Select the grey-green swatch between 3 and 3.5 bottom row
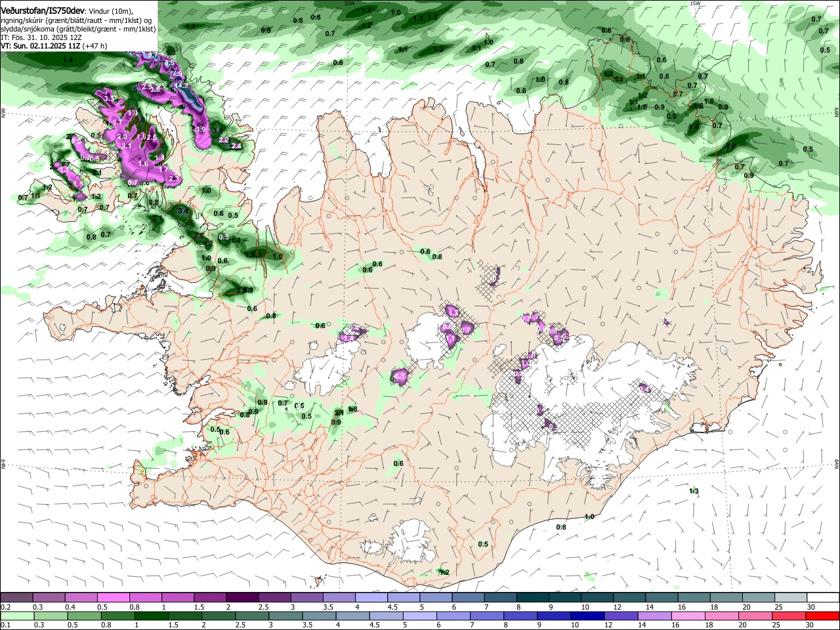The width and height of the screenshot is (840, 630). (285, 616)
